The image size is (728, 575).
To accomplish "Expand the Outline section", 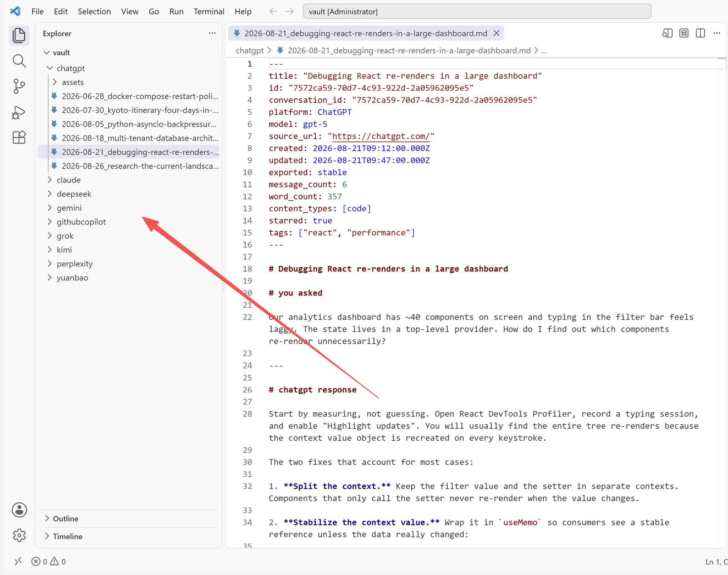I will point(128,519).
